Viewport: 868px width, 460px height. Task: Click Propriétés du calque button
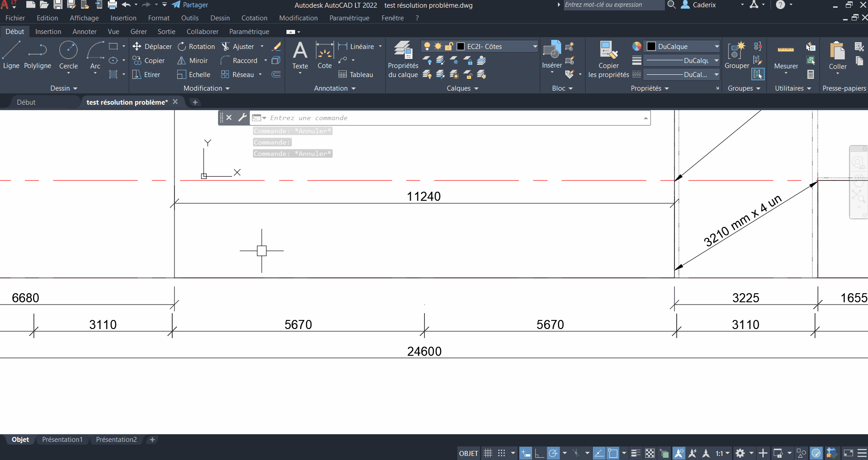[403, 57]
